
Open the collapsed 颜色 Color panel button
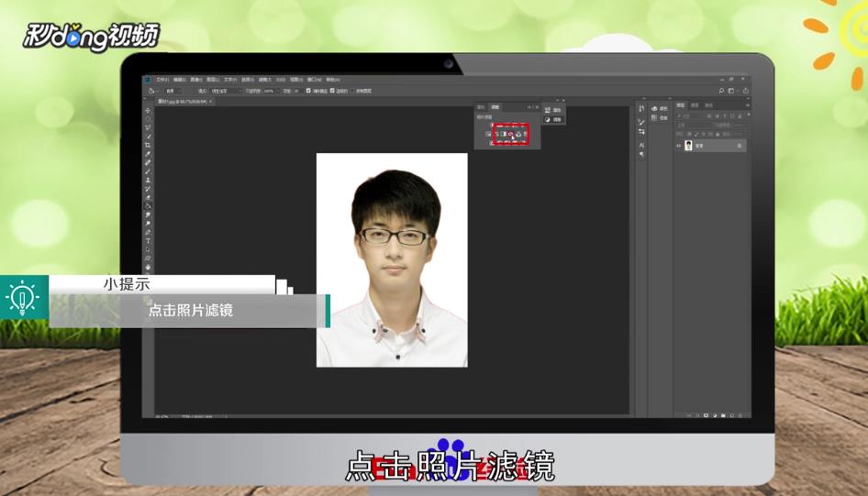[x=660, y=108]
